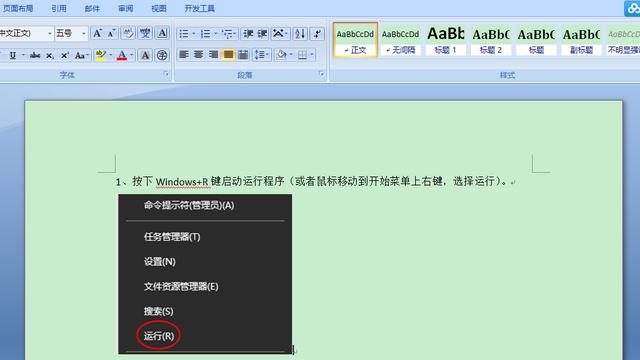Viewport: 640px width, 360px height.
Task: Decrease the paragraph indent
Action: [248, 34]
